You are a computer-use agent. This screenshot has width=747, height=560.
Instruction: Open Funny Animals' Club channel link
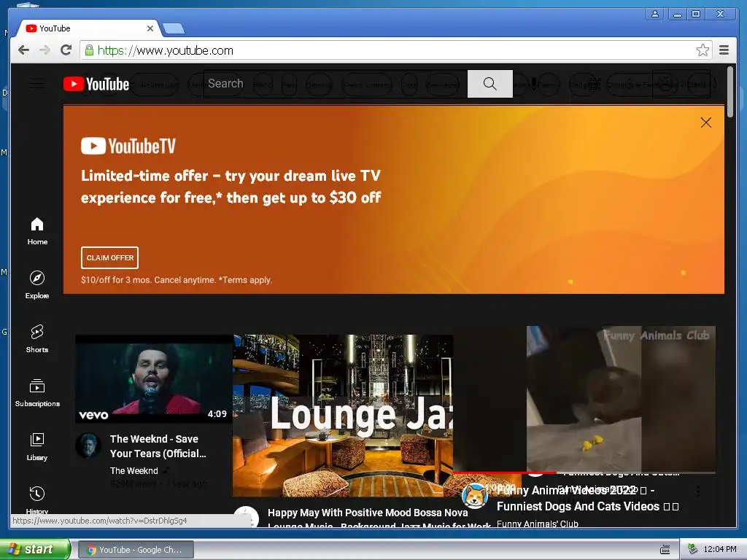pyautogui.click(x=538, y=524)
